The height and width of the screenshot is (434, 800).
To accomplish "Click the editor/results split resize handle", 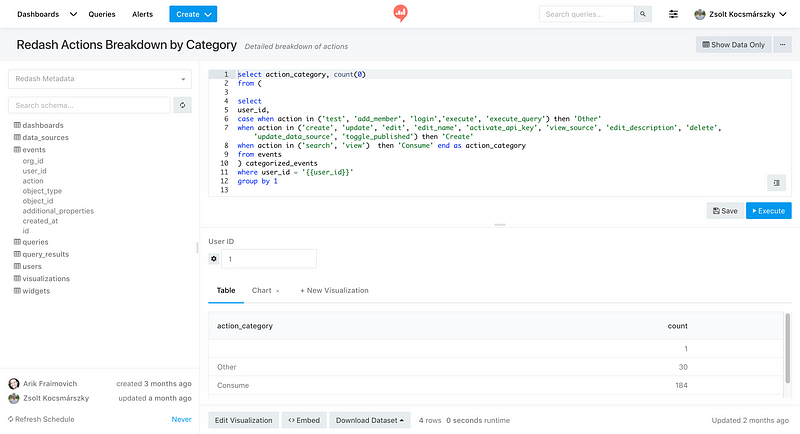I will click(x=500, y=224).
